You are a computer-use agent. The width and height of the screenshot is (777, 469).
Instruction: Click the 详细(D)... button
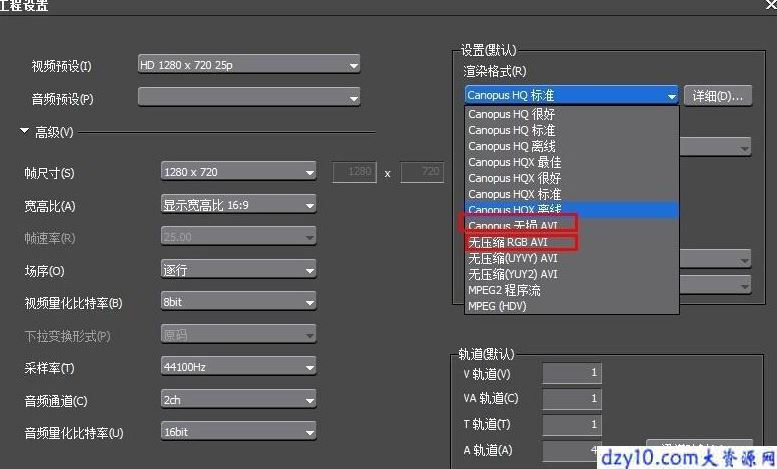[x=718, y=96]
